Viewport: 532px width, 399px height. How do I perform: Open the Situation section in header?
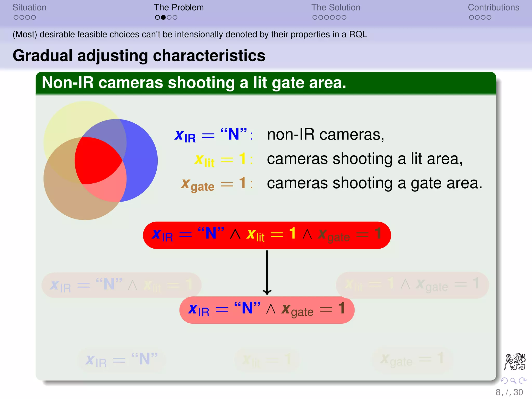[x=29, y=7]
